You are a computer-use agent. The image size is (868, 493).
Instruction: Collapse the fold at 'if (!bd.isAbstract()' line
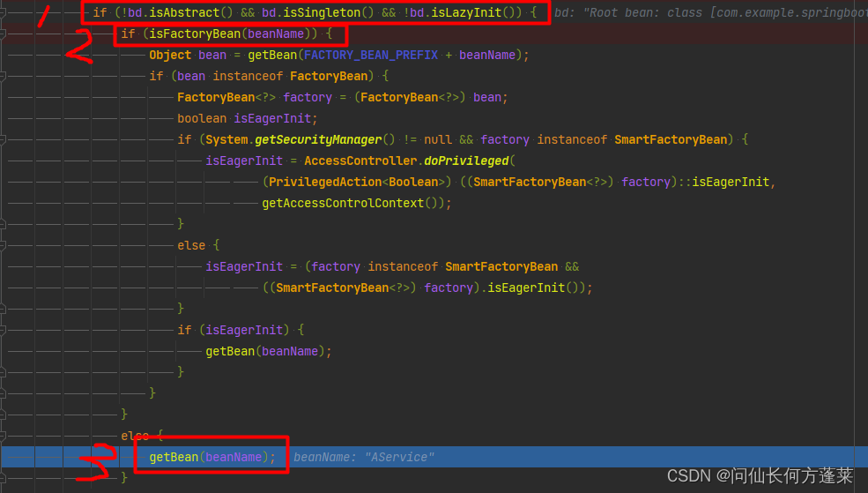click(3, 12)
